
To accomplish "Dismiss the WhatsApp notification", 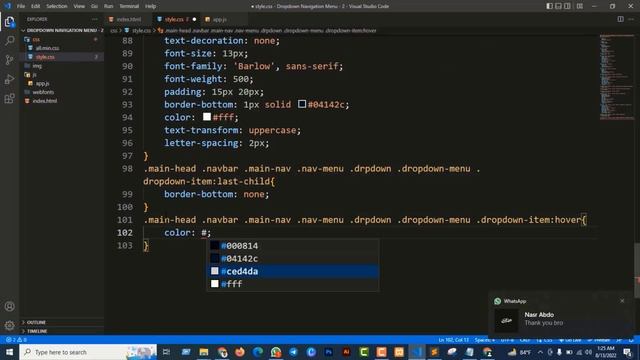I will pos(622,301).
